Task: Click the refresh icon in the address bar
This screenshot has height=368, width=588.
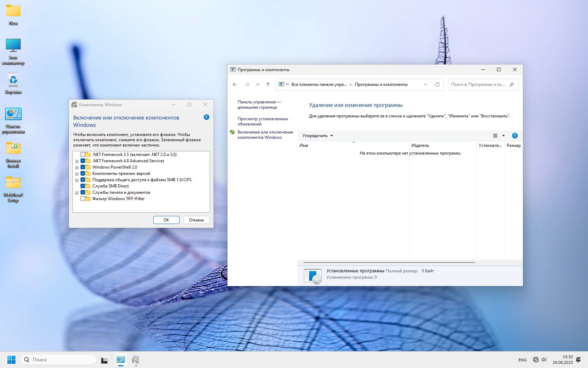Action: (x=437, y=84)
